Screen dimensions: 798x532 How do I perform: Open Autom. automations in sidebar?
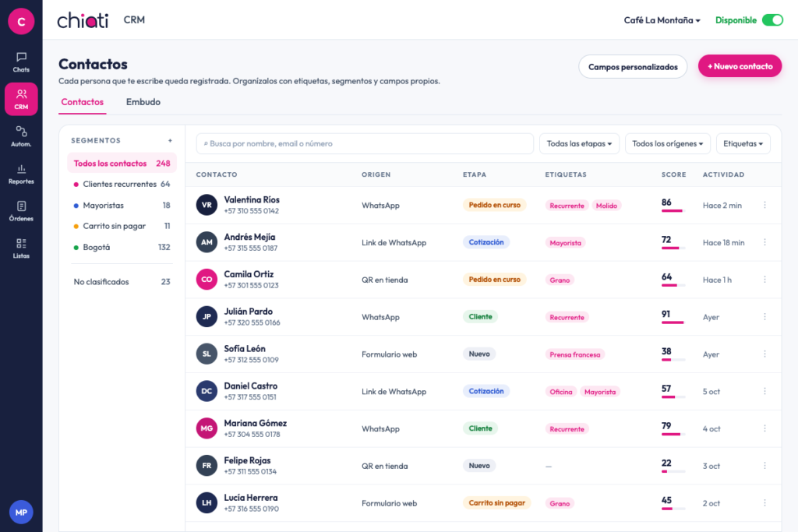tap(21, 136)
